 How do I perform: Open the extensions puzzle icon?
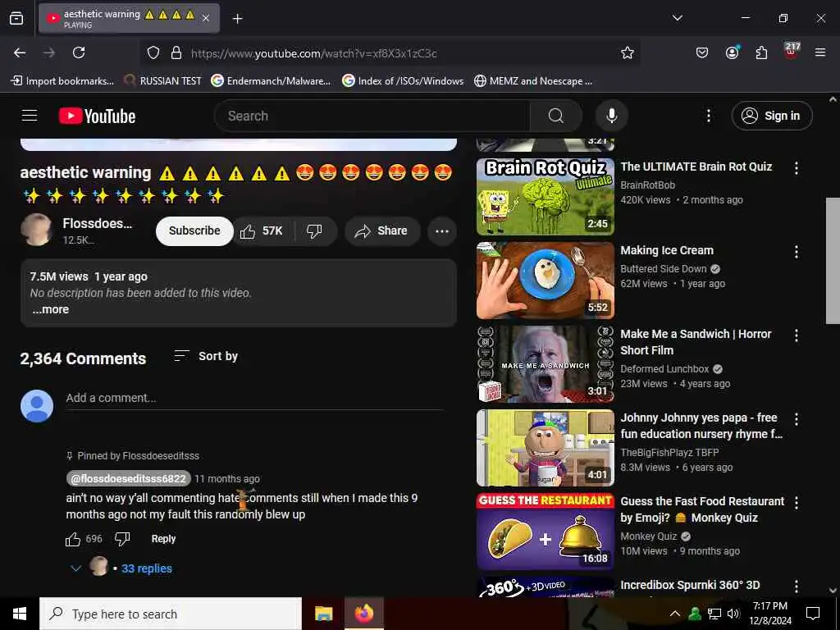761,52
